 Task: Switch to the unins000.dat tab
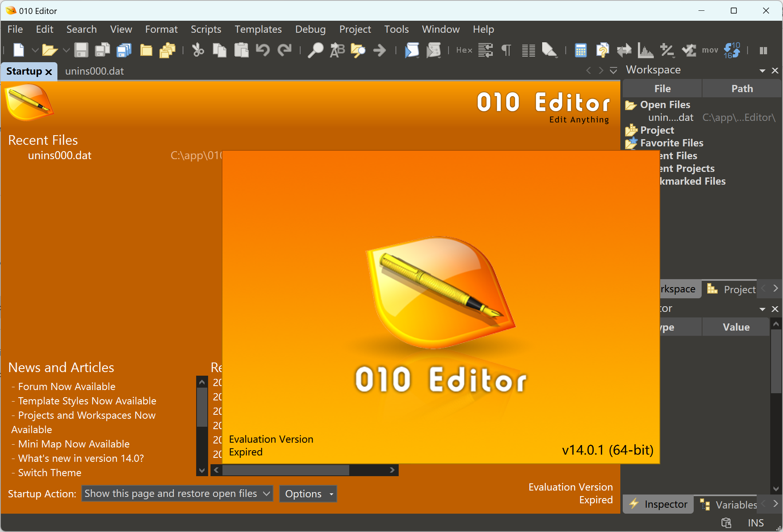(94, 71)
